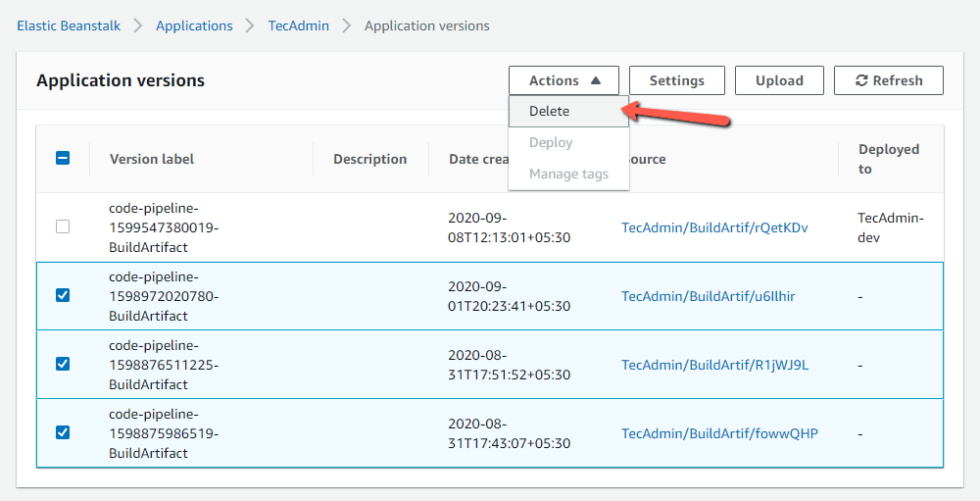Image resolution: width=980 pixels, height=501 pixels.
Task: Select version label code-pipeline-1598972020780-BuildArtifact text
Action: tap(164, 296)
